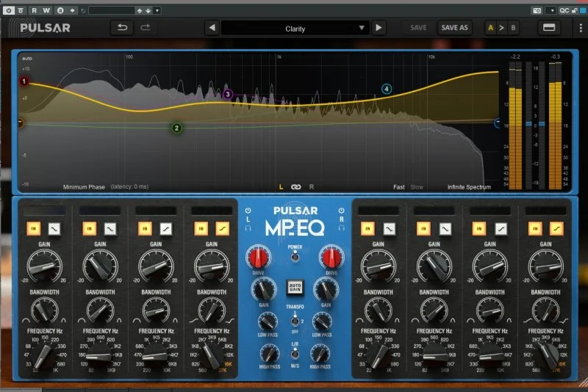
Task: Click the QC button in host bar
Action: [x=564, y=10]
